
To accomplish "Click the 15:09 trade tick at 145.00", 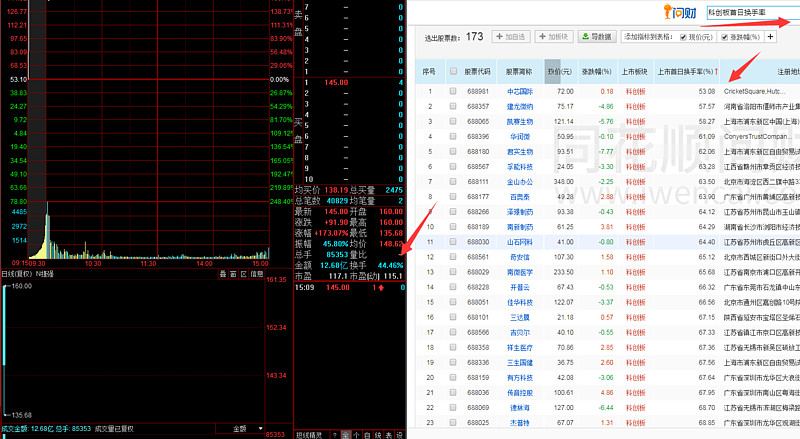I will click(349, 287).
